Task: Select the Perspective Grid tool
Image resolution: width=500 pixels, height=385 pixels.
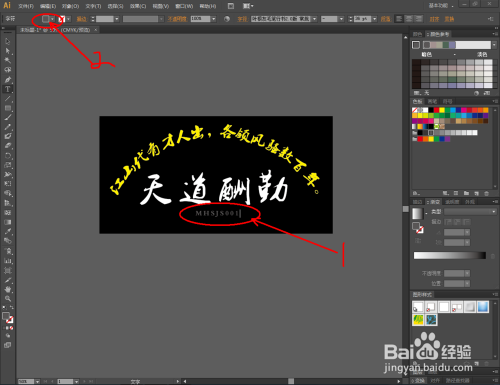Action: pyautogui.click(x=8, y=203)
